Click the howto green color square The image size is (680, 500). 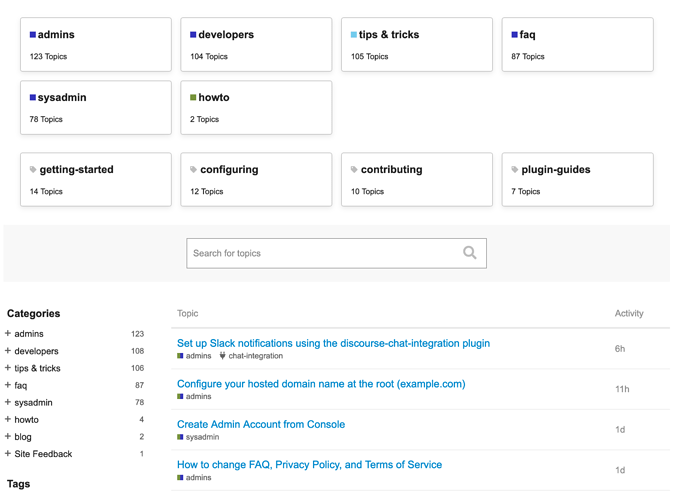[193, 98]
